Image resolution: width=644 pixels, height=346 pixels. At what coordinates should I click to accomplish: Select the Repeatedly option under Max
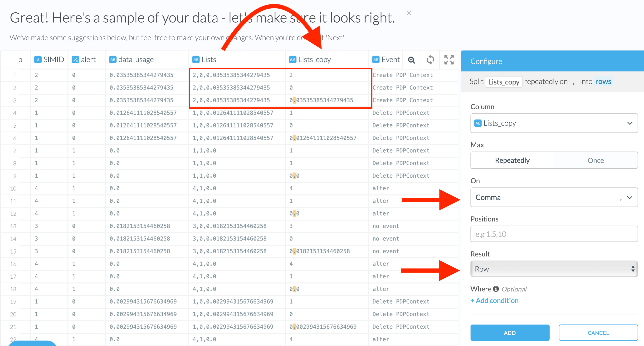point(512,160)
